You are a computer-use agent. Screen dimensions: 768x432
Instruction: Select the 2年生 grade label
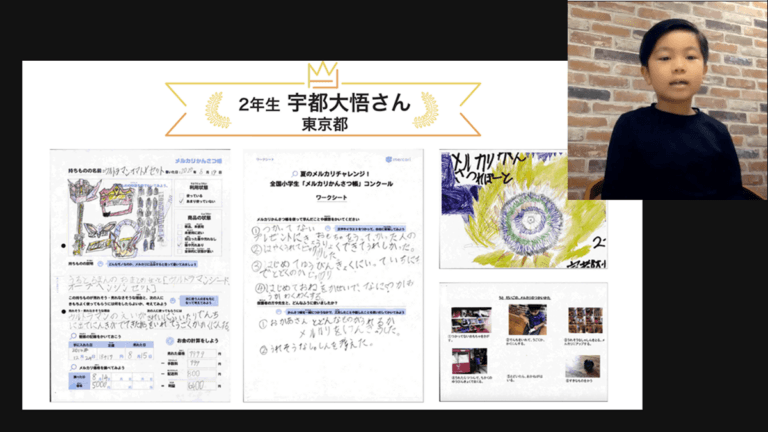(259, 104)
